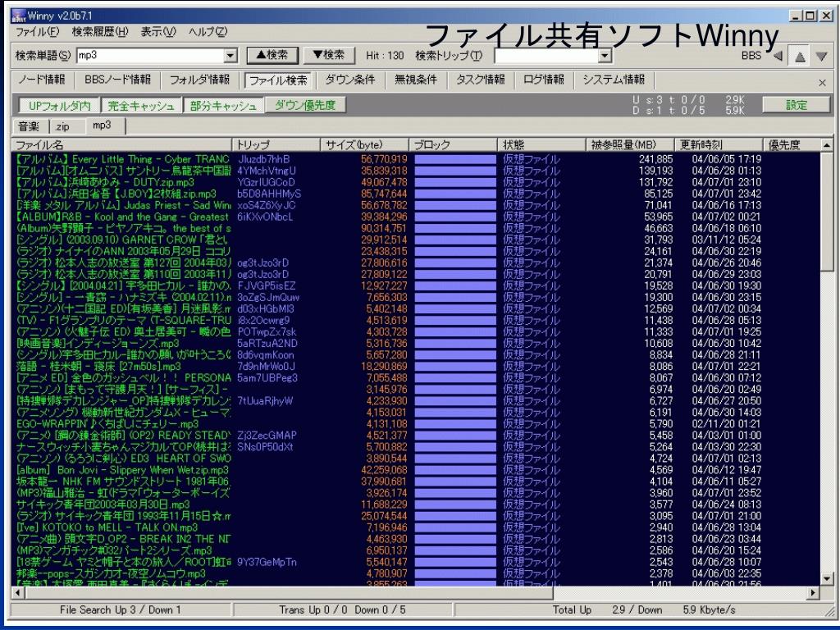Screen dimensions: 840x630
Task: Select file "邦楽--pops-スガシカオ-夜空ノムコウ.mp3"
Action: coord(111,573)
